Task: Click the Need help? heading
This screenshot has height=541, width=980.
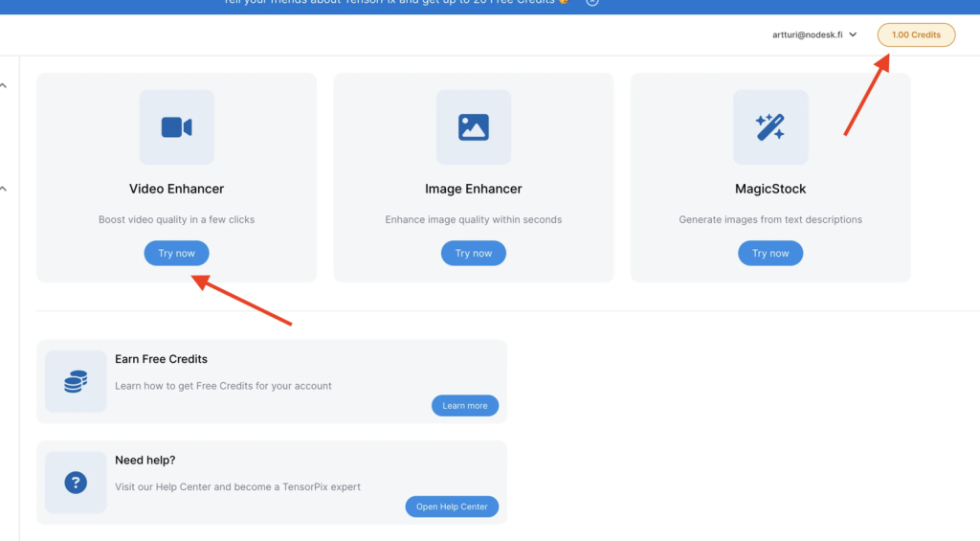Action: tap(145, 461)
